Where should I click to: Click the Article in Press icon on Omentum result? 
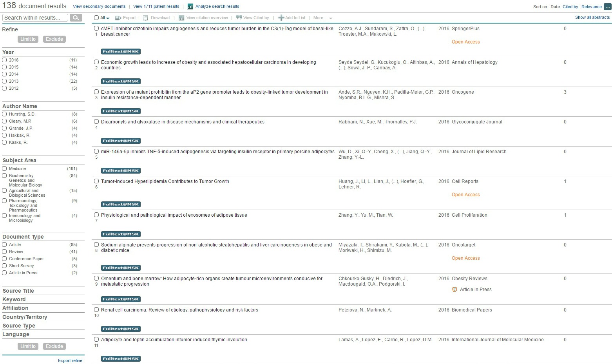pos(454,290)
